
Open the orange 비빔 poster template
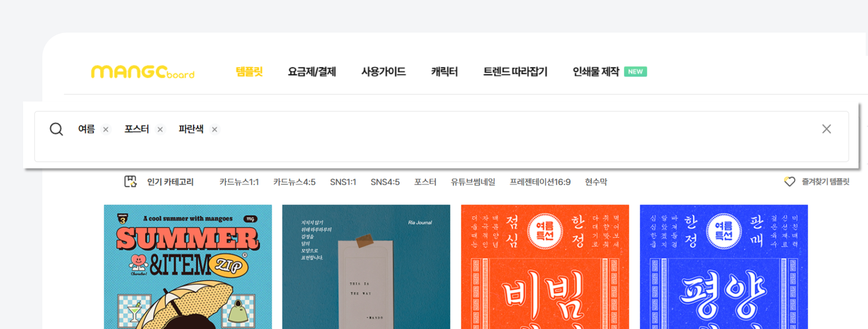[545, 267]
